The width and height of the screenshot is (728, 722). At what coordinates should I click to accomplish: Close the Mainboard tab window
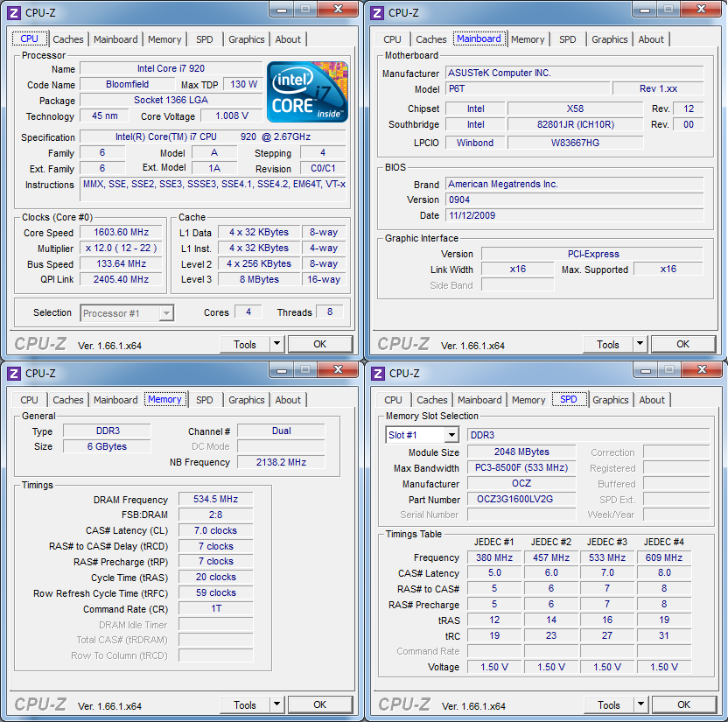click(702, 10)
